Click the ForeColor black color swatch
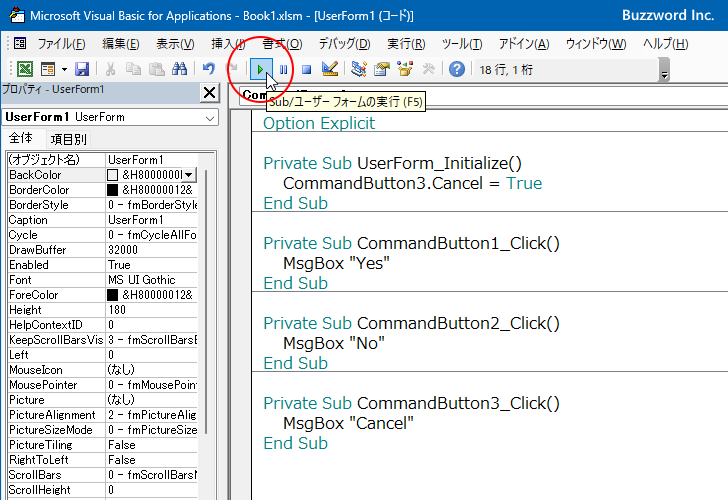 click(112, 295)
